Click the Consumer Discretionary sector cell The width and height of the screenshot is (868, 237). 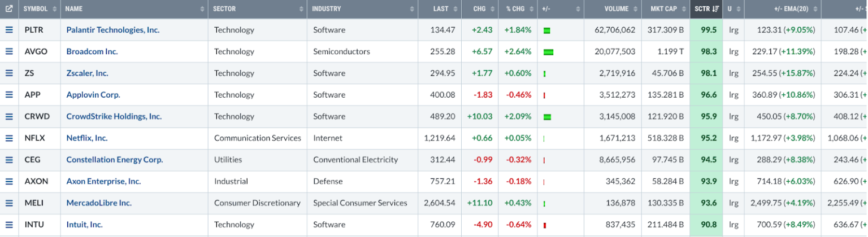click(x=258, y=203)
